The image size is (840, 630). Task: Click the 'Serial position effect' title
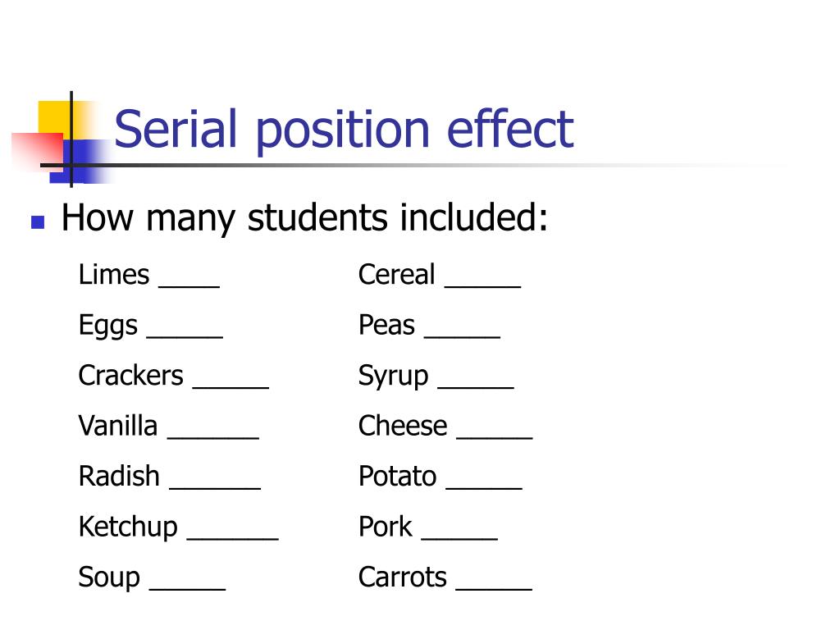pyautogui.click(x=344, y=130)
